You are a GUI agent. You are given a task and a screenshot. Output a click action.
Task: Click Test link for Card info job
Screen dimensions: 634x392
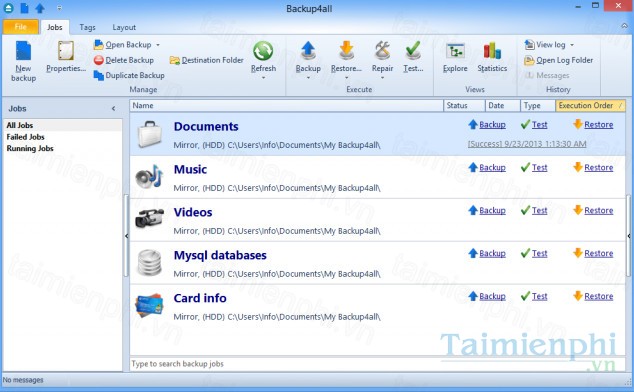click(539, 296)
